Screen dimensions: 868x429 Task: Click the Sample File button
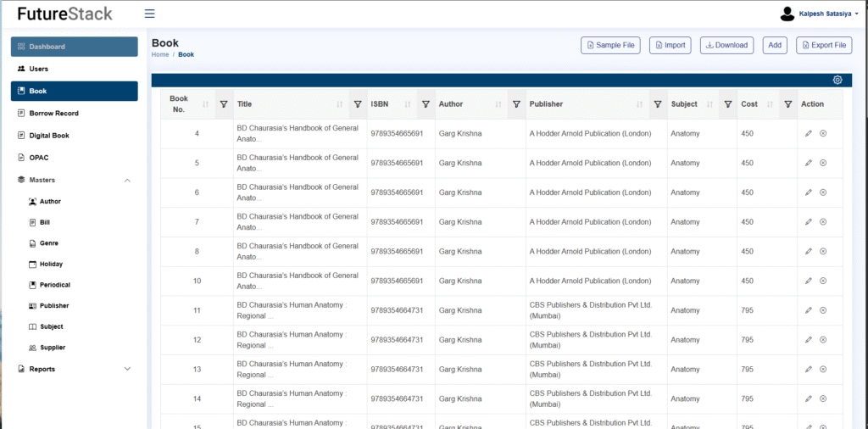[610, 46]
